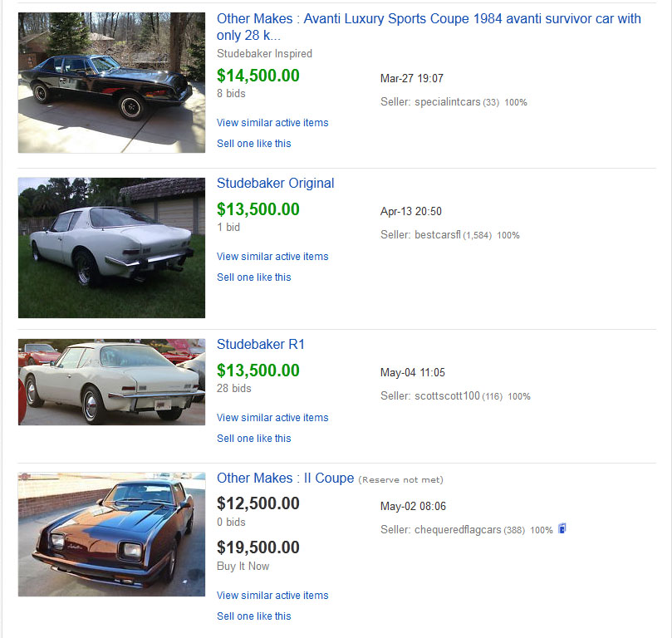Visit seller scottscott100 profile
The height and width of the screenshot is (638, 672).
[447, 396]
